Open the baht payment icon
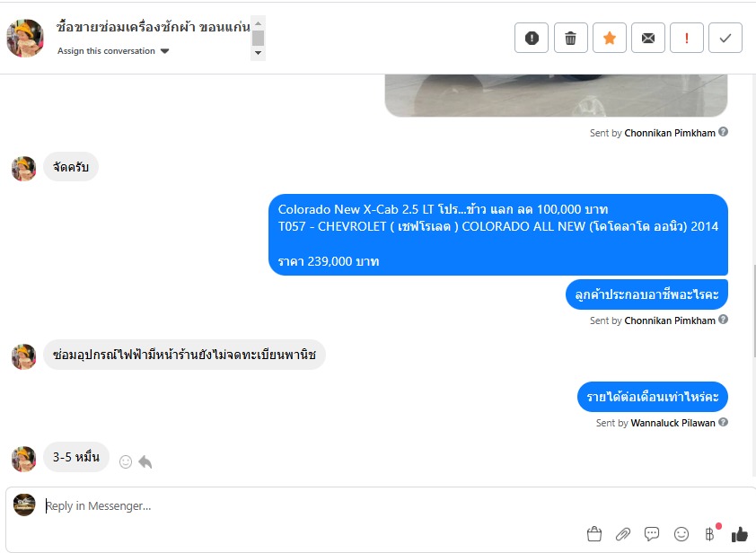The height and width of the screenshot is (553, 756). pyautogui.click(x=709, y=534)
